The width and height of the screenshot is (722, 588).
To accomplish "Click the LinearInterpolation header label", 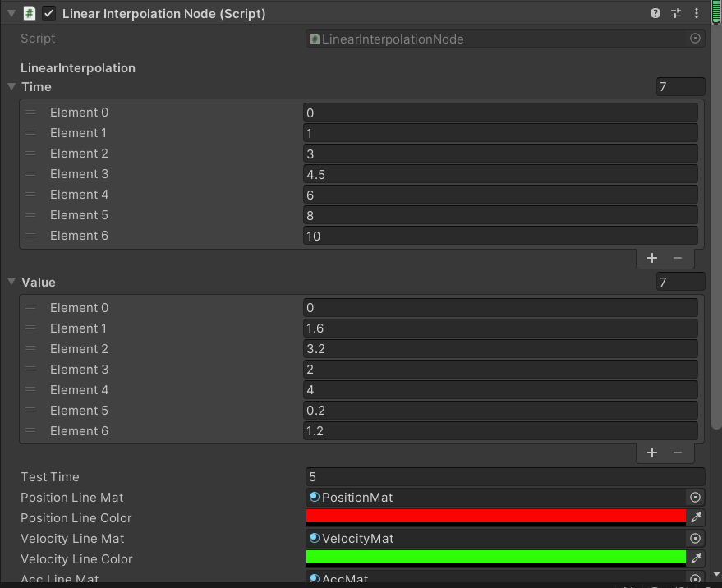I will (x=78, y=68).
